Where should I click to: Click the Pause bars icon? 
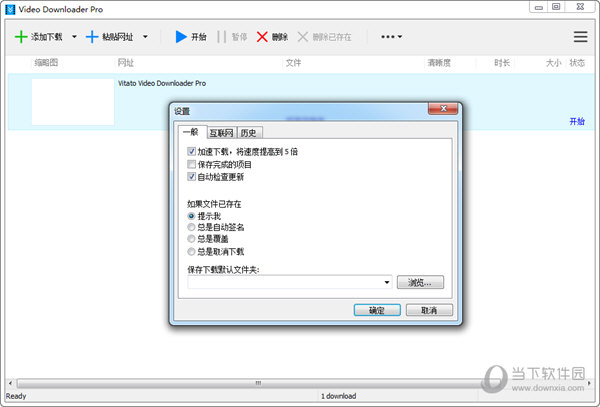tap(222, 37)
